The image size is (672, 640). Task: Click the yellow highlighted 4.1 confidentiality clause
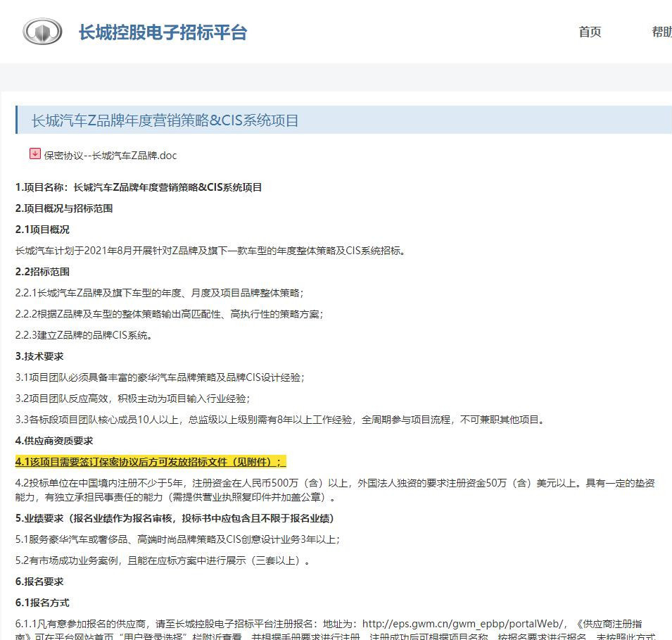(151, 462)
